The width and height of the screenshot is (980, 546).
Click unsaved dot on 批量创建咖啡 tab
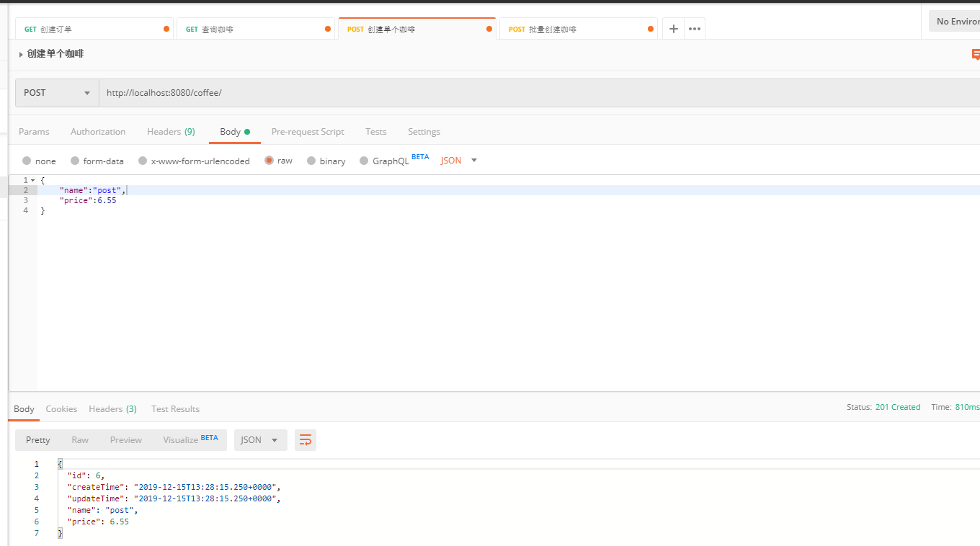coord(651,30)
